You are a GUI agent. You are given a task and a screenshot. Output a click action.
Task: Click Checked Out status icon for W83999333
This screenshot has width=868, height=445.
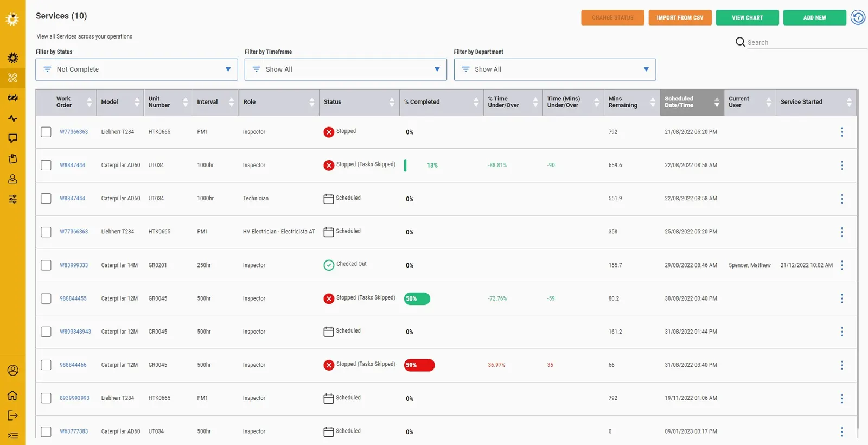coord(329,265)
